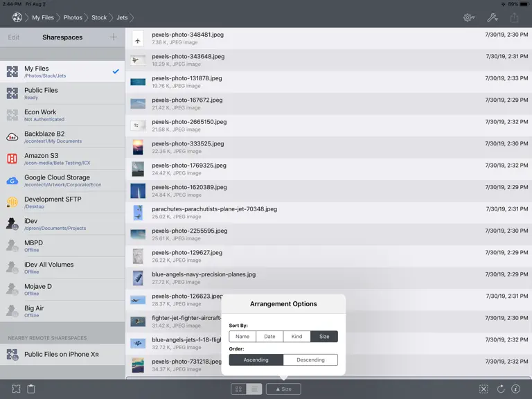Tap the dashed selection mode icon

click(x=484, y=389)
